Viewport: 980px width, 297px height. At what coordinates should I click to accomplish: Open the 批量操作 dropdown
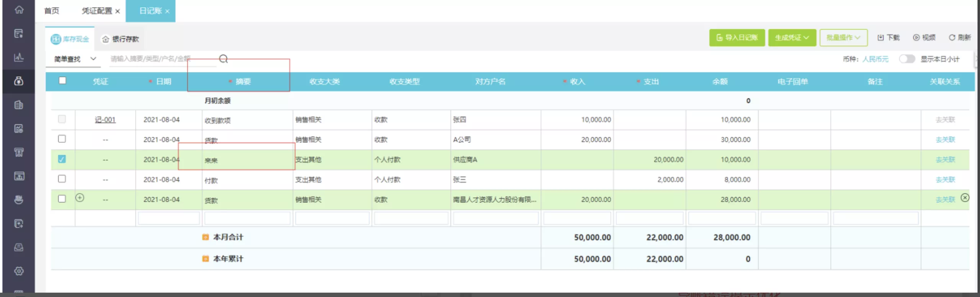(843, 38)
